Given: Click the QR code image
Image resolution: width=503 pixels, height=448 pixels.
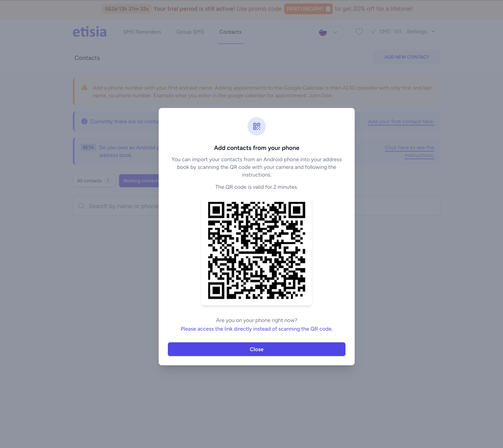Looking at the screenshot, I should click(256, 251).
